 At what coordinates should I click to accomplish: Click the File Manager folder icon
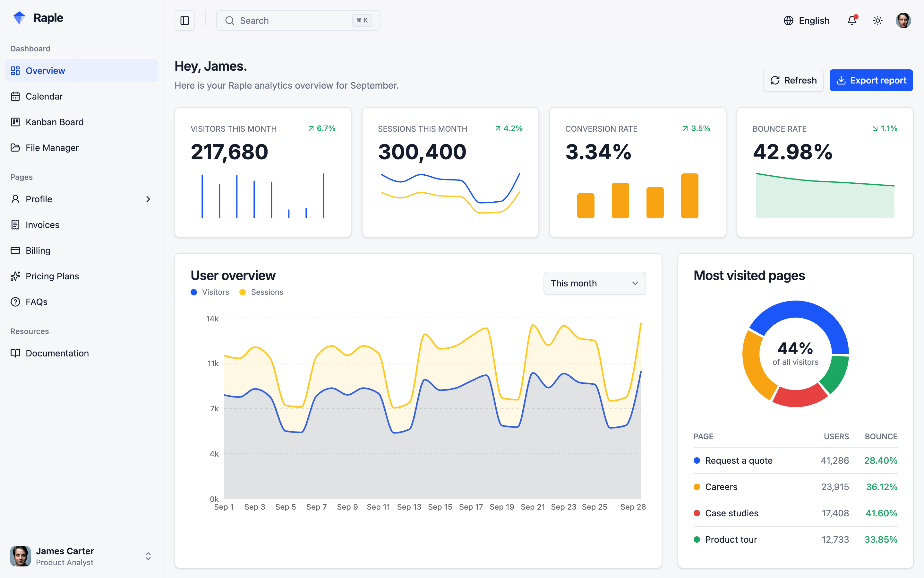[15, 148]
